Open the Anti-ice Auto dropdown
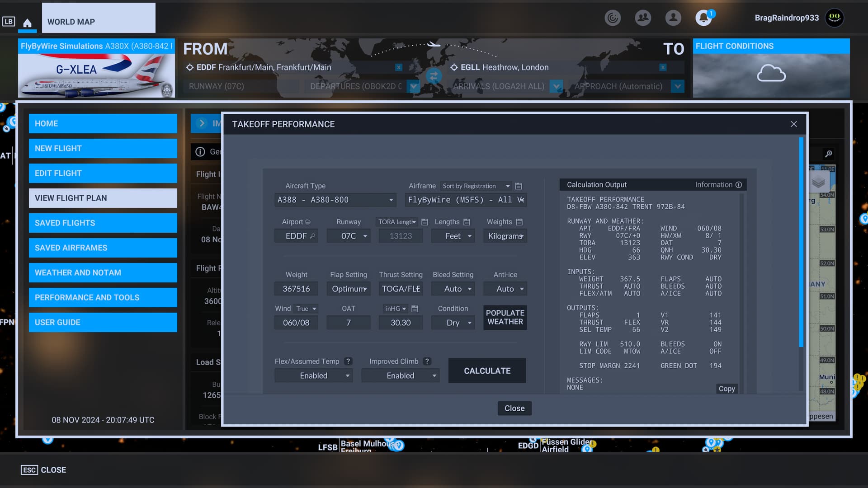Screen dimensions: 868x488 (505, 289)
